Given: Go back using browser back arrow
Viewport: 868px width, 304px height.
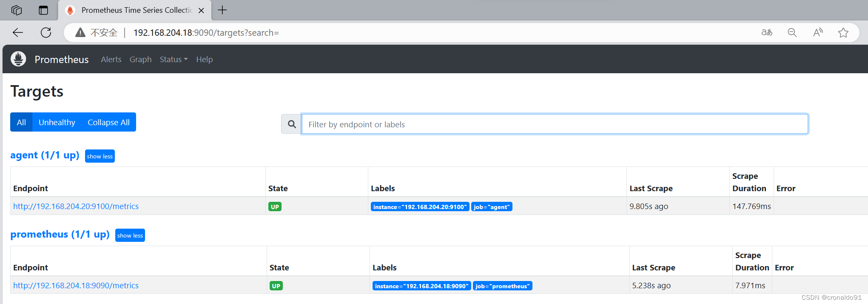Looking at the screenshot, I should point(18,32).
